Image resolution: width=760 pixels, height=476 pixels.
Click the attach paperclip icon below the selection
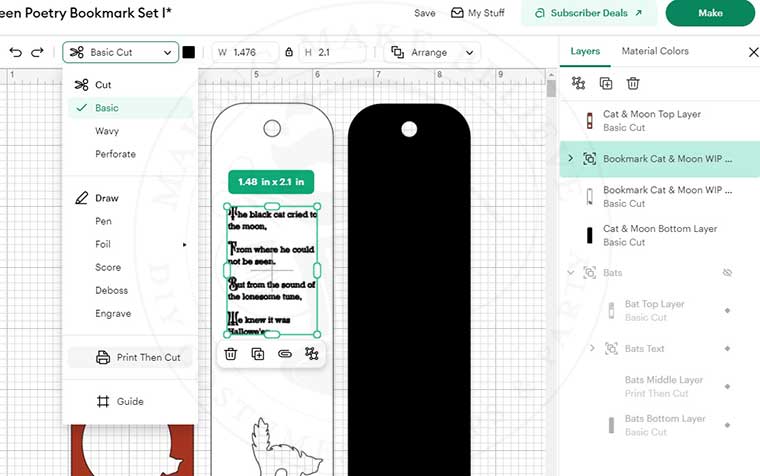tap(285, 353)
